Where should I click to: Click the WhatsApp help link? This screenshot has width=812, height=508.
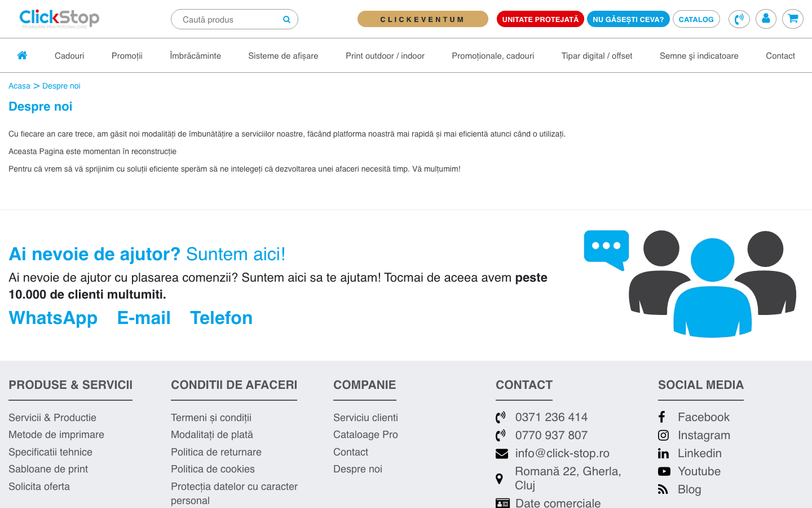[x=53, y=318]
